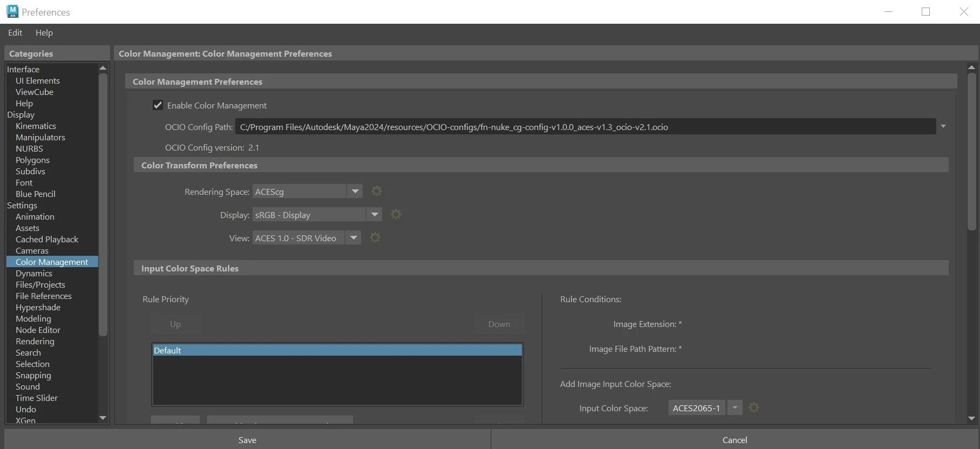Select the Snapping category

click(33, 375)
